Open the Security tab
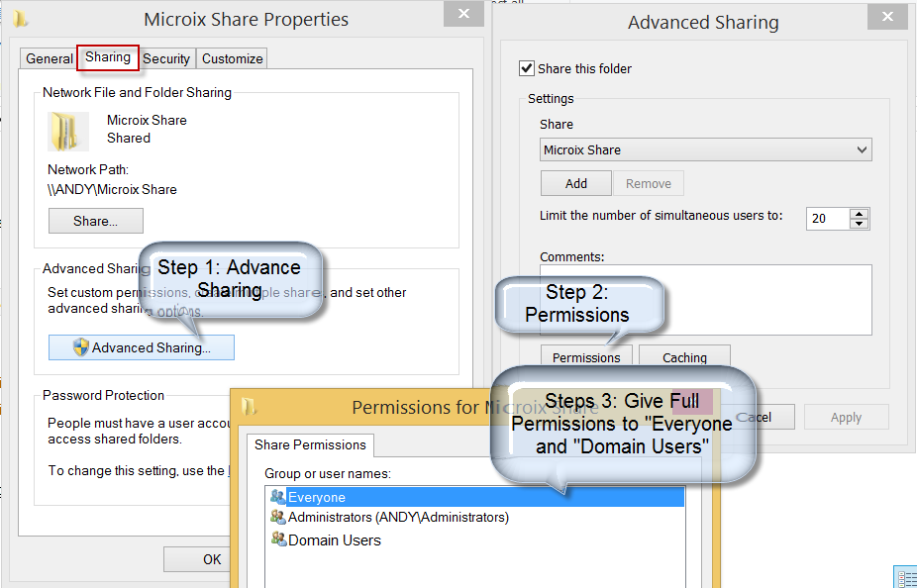Viewport: 917px width, 588px height. (x=166, y=58)
